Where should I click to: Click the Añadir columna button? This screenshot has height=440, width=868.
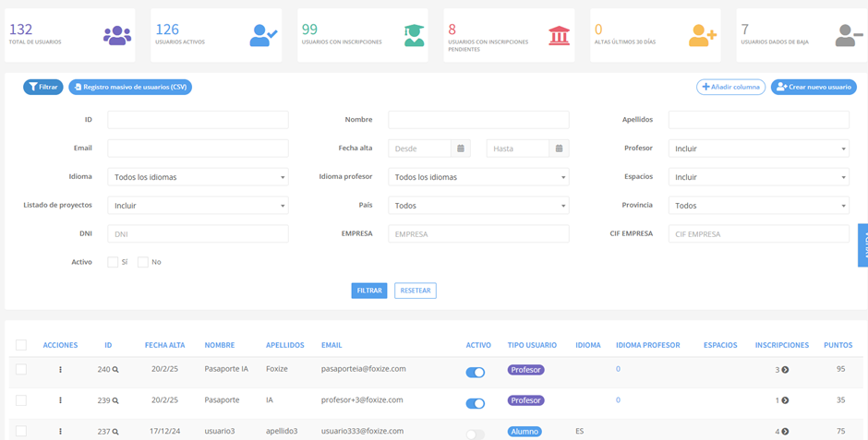(x=730, y=88)
